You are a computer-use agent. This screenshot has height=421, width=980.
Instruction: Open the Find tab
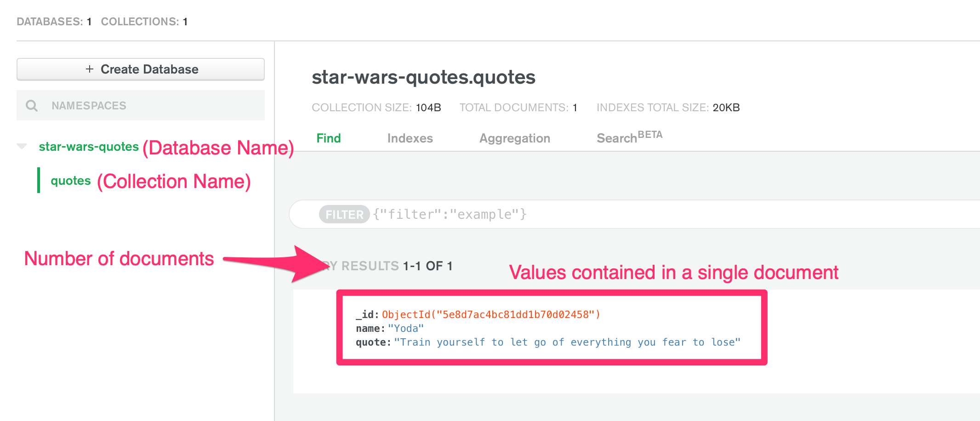(x=328, y=138)
